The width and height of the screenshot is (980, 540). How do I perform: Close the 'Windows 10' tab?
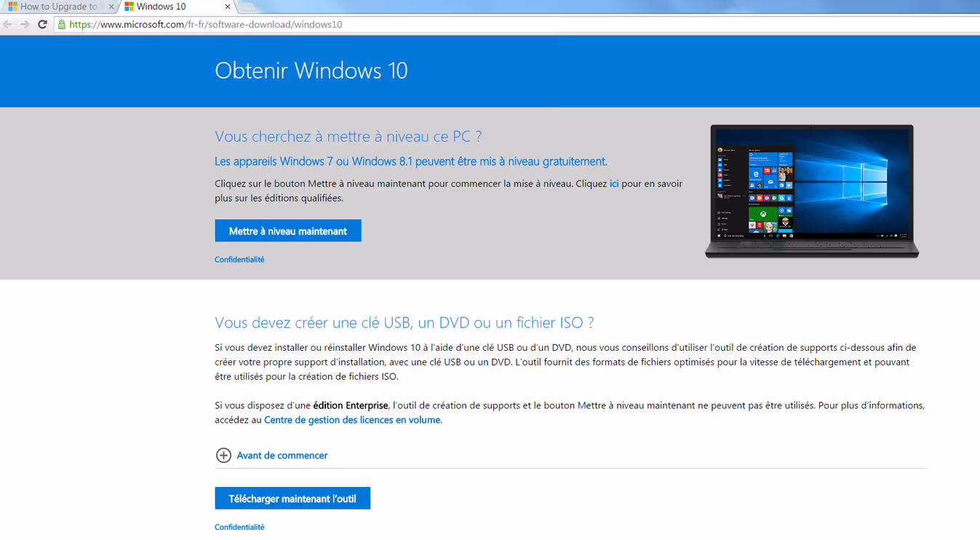[228, 7]
